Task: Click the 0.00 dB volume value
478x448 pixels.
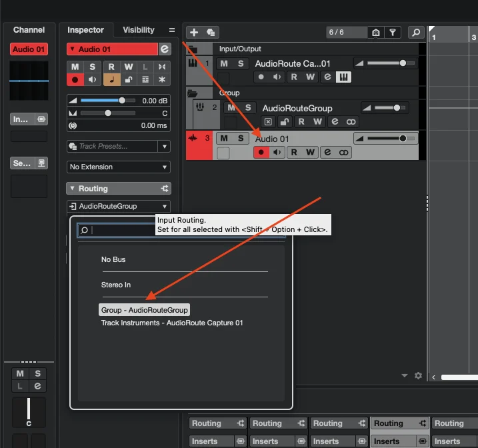Action: click(x=155, y=101)
